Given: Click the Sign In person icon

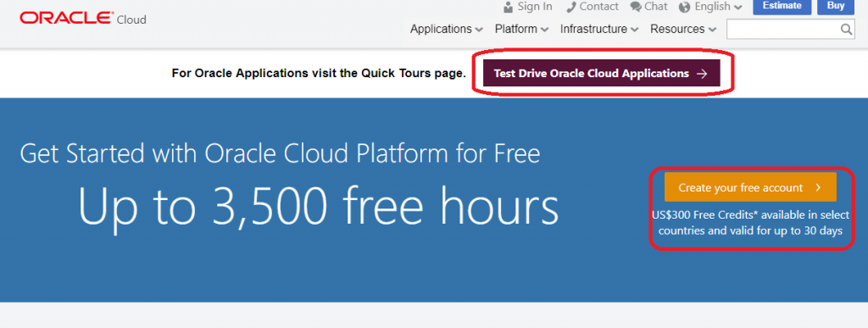Looking at the screenshot, I should [x=509, y=7].
